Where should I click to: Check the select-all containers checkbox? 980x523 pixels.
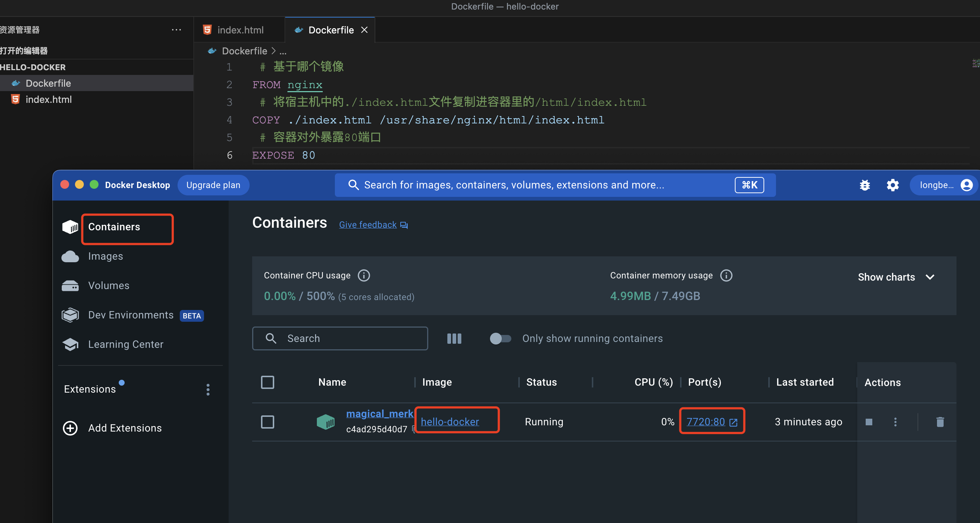tap(267, 381)
